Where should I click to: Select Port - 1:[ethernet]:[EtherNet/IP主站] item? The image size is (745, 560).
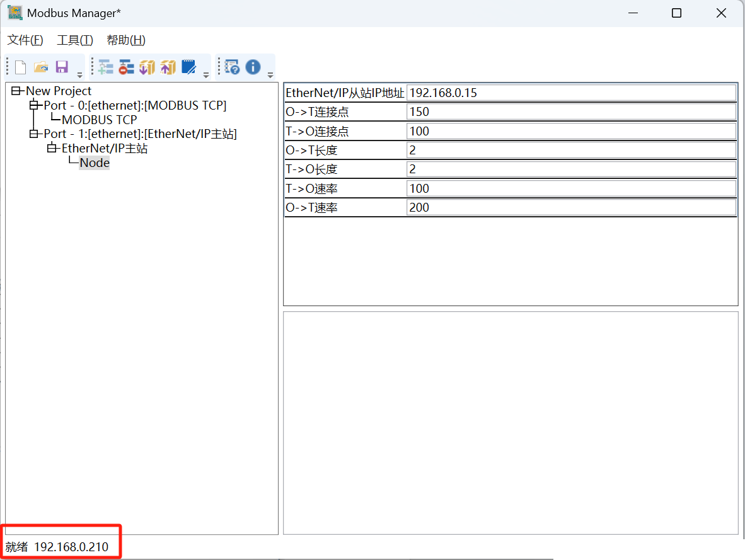tap(140, 134)
